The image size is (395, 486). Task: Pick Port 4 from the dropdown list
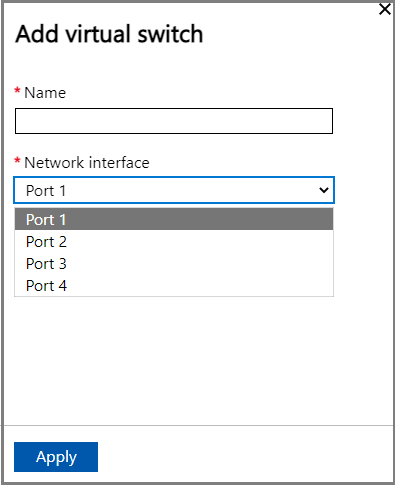click(174, 286)
